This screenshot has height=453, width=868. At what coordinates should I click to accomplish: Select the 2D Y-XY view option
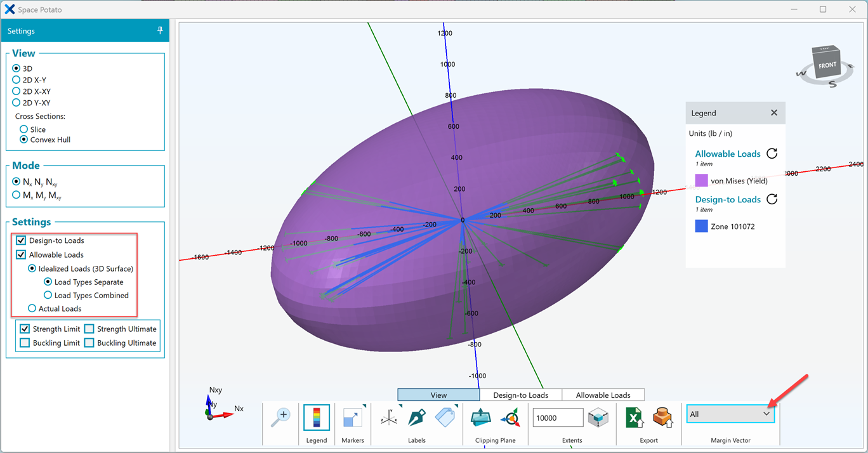(x=16, y=103)
